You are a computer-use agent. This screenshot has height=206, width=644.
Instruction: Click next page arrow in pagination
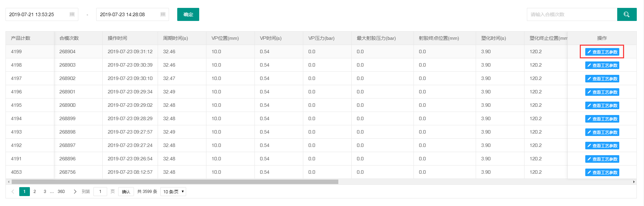point(75,192)
